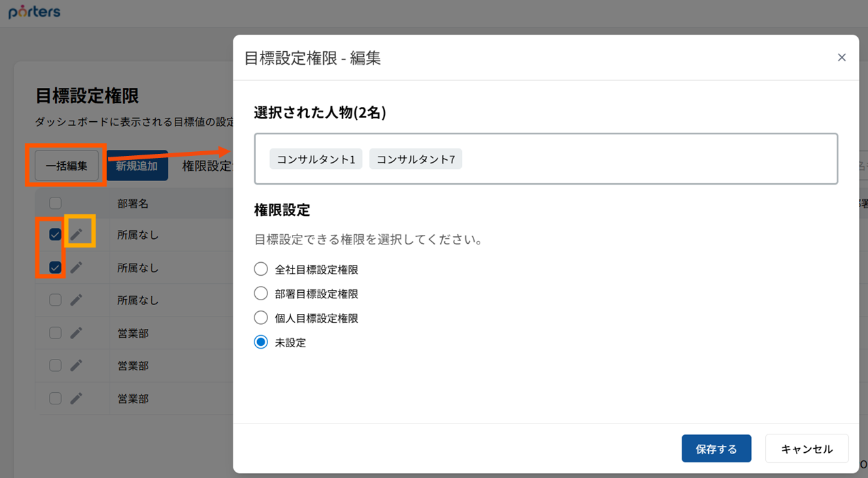Click edit pencil for last 営業部 row

[76, 398]
